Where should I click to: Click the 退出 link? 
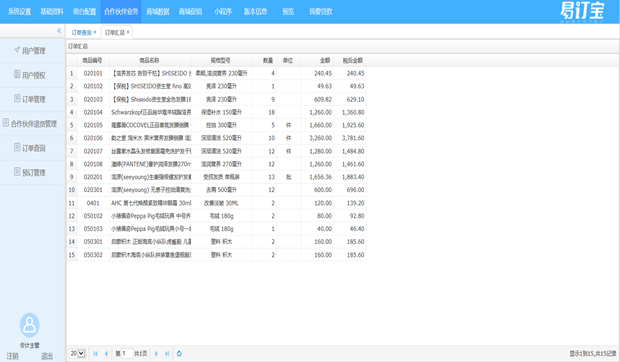click(47, 356)
